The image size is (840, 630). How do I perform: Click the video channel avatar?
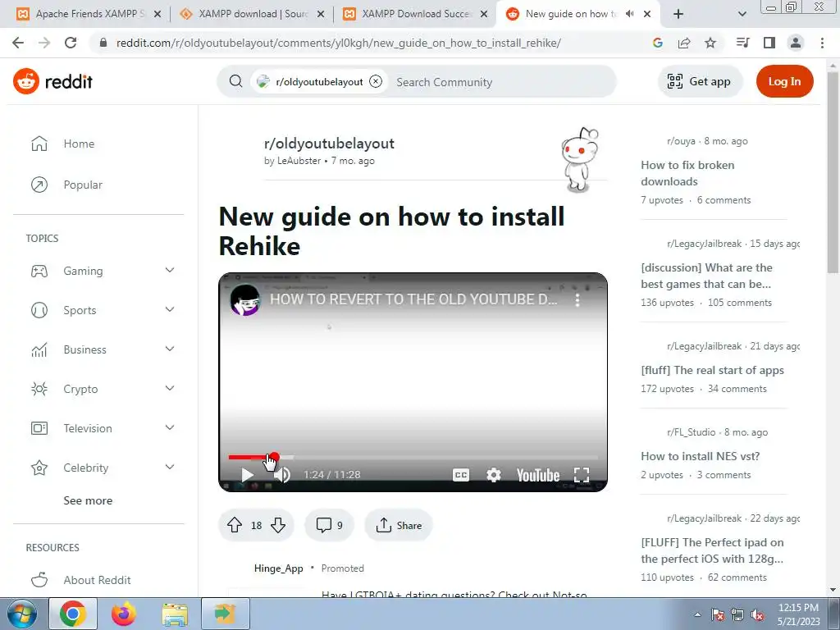[x=244, y=300]
